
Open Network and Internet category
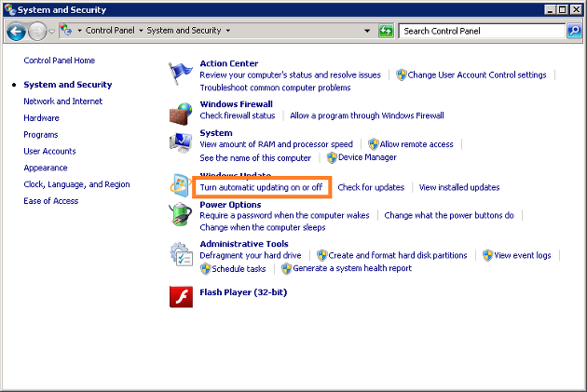point(63,101)
